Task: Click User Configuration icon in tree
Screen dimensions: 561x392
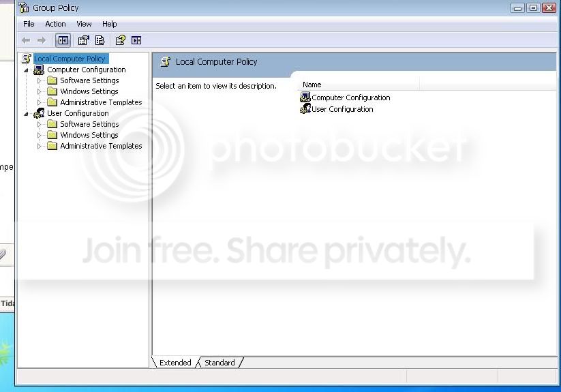Action: click(x=39, y=113)
